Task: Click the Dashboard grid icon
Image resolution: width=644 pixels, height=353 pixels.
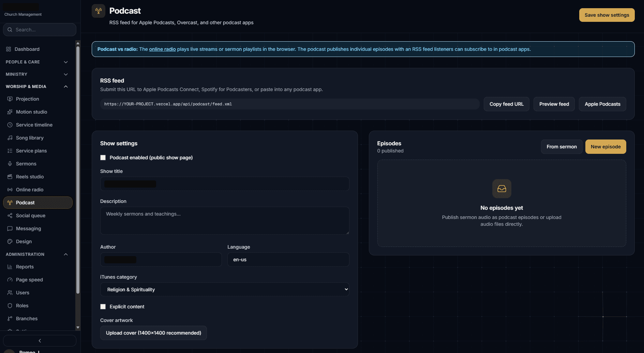Action: tap(9, 49)
